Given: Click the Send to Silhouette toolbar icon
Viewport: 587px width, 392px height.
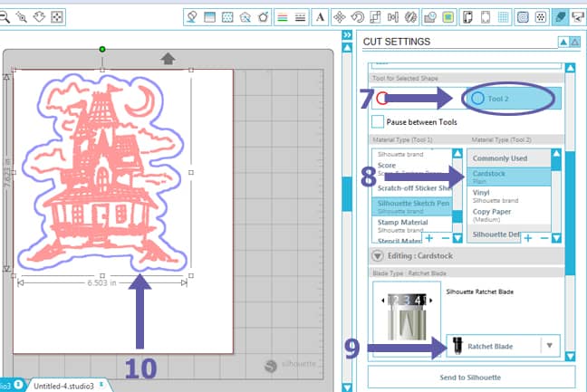Looking at the screenshot, I should [x=578, y=17].
